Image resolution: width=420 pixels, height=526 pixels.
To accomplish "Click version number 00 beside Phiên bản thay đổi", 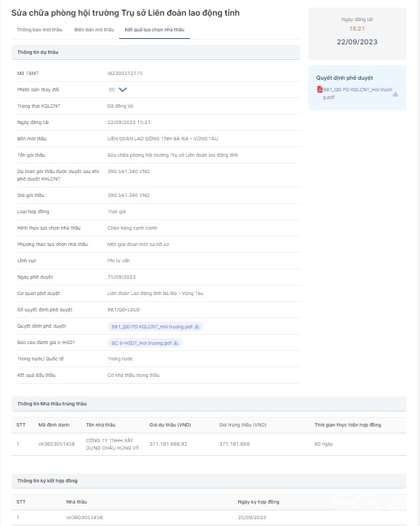I will (x=111, y=89).
